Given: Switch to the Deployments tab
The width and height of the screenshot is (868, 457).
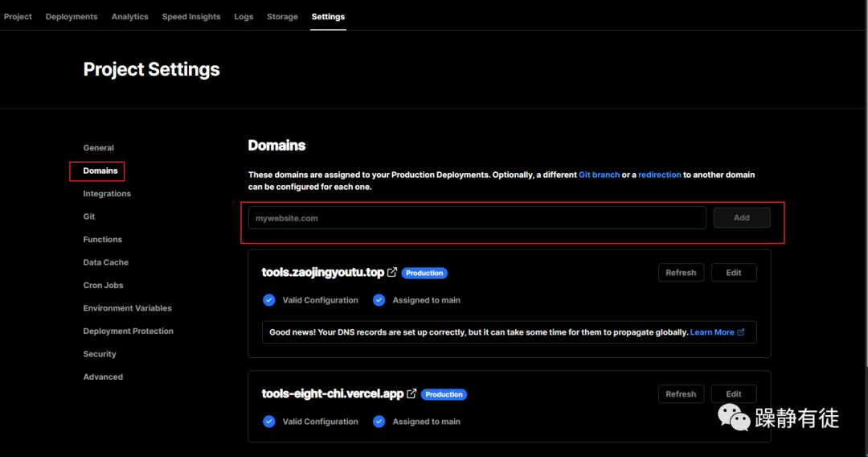Looking at the screenshot, I should pyautogui.click(x=72, y=17).
